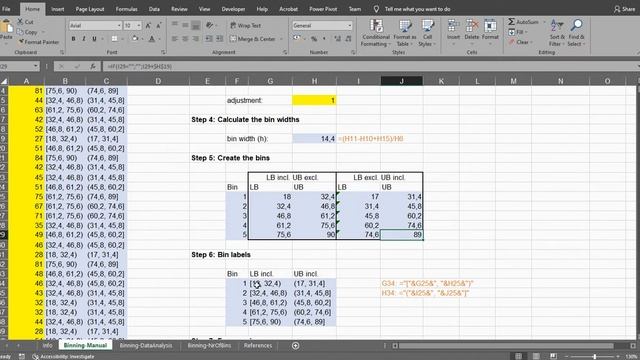The height and width of the screenshot is (360, 640).
Task: Apply font color to text
Action: coord(152,39)
